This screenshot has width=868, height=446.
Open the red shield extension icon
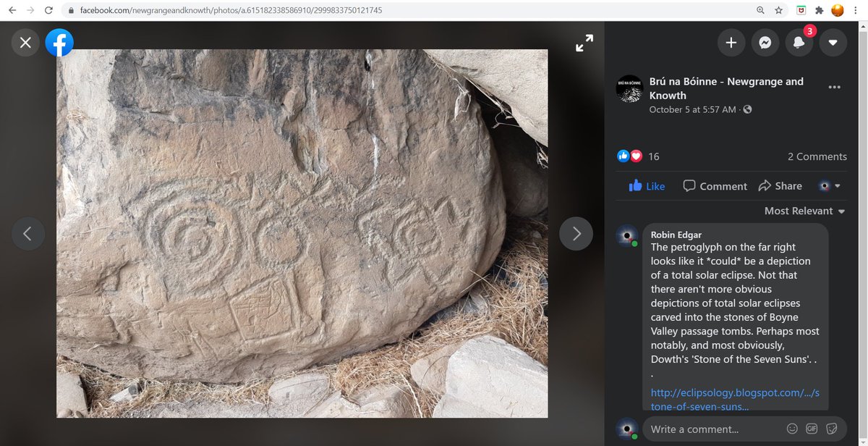(x=801, y=11)
